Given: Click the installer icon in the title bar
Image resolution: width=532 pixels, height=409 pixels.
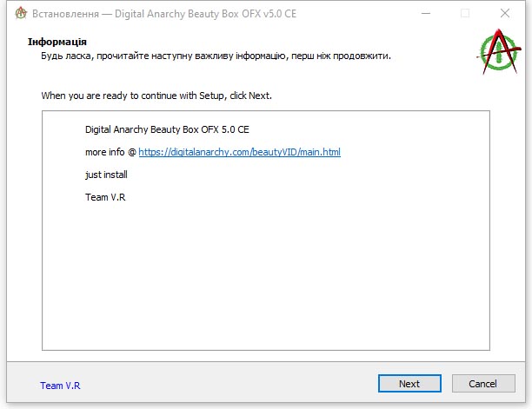Looking at the screenshot, I should pyautogui.click(x=21, y=13).
